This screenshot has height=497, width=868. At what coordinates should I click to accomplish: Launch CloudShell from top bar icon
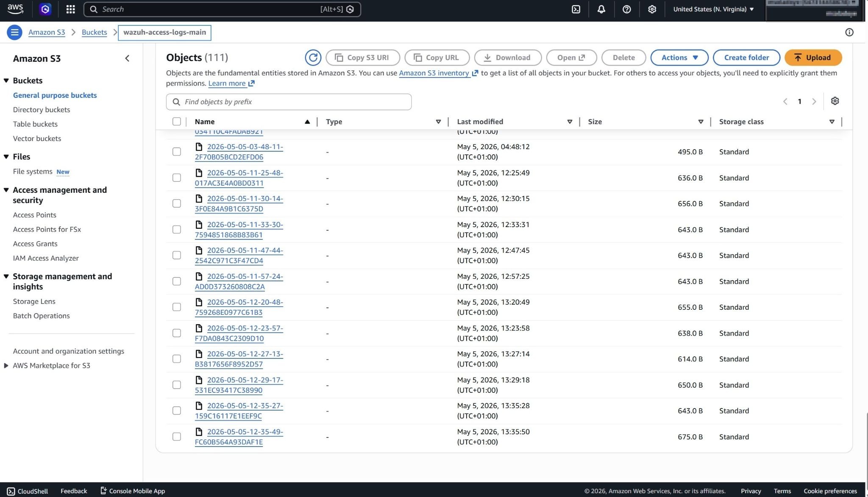(576, 9)
